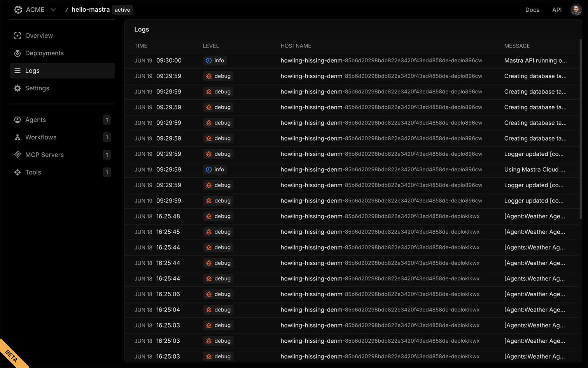Viewport: 588px width, 368px height.
Task: Click the logs table vertical scrollbar
Action: [580, 129]
